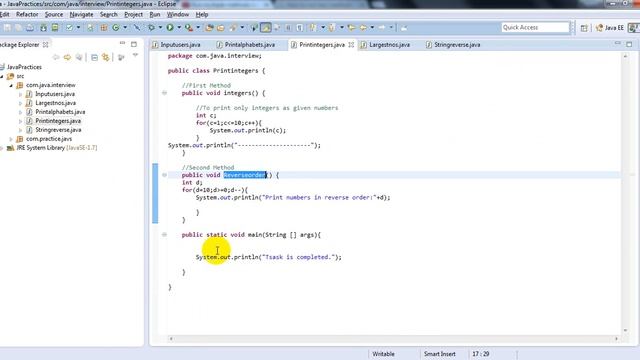
Task: Click the Last Edit Location arrow icon
Action: pos(351,28)
